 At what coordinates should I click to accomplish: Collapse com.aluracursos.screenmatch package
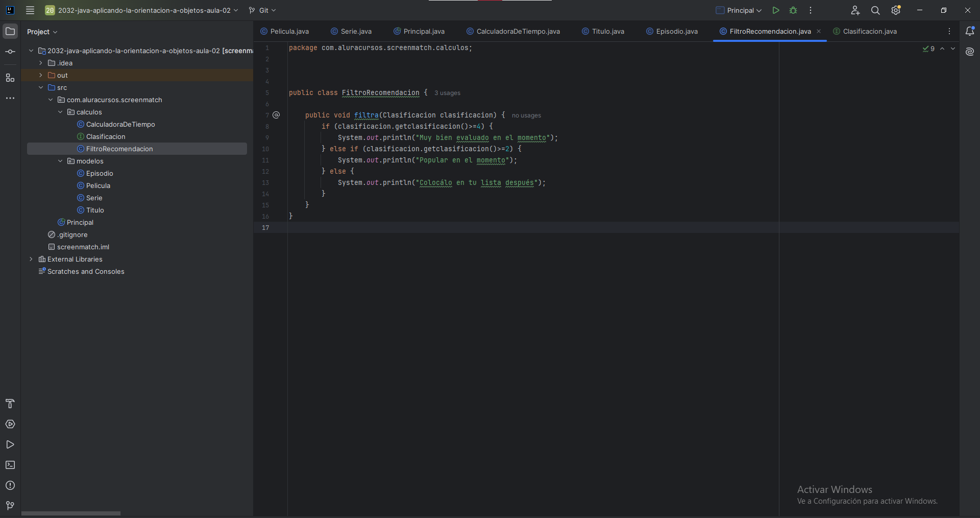(x=51, y=100)
